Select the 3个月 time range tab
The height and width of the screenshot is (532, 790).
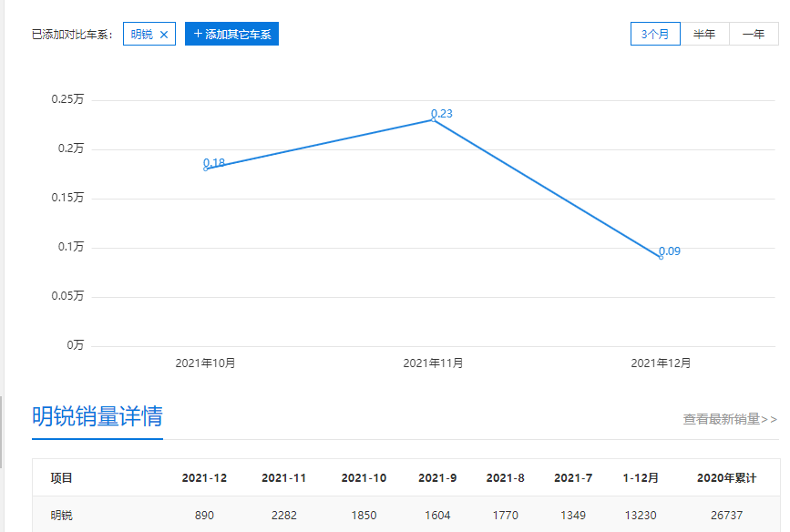[x=655, y=34]
